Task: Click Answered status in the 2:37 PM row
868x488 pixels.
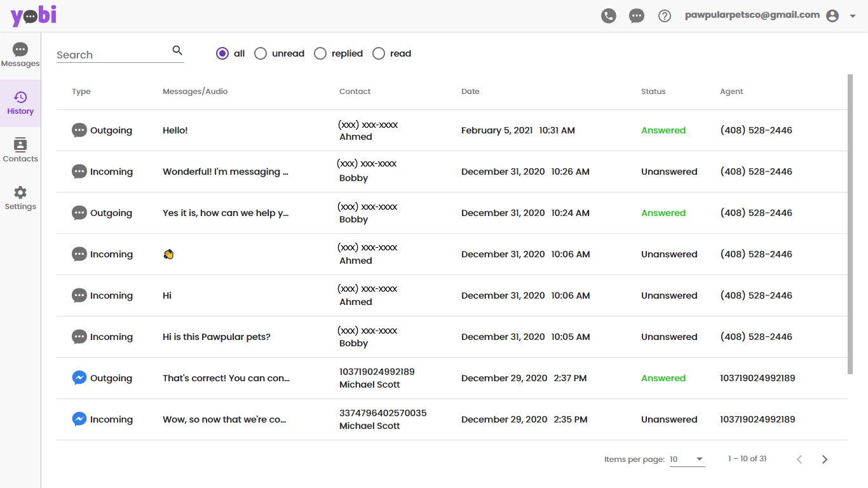Action: [663, 378]
